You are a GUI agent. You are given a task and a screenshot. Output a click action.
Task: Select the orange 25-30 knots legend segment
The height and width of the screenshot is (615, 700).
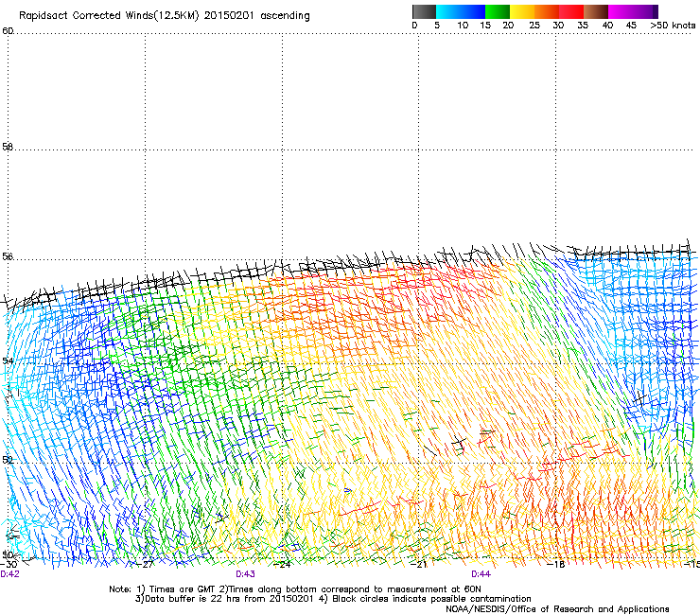[547, 11]
